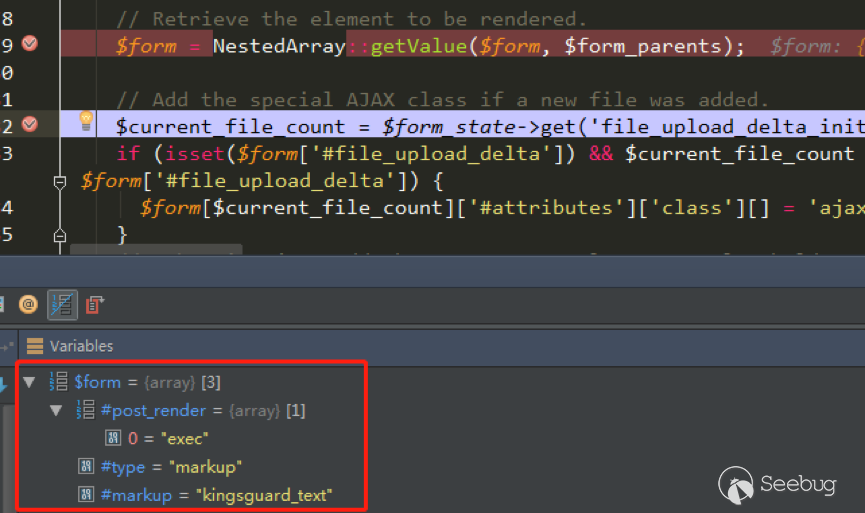Click the $form_state variable in the highlighted line

coord(449,127)
